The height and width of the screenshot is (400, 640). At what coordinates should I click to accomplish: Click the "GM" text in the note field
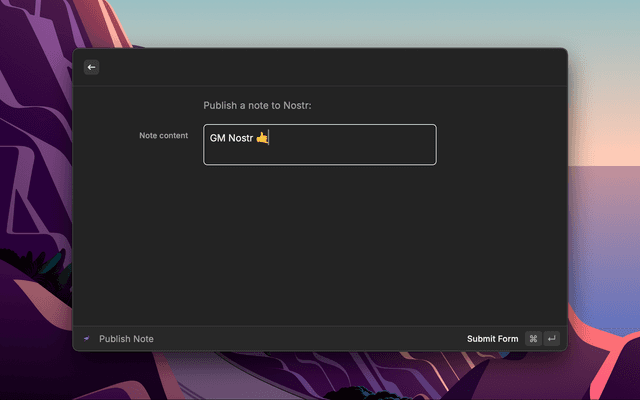tap(217, 138)
